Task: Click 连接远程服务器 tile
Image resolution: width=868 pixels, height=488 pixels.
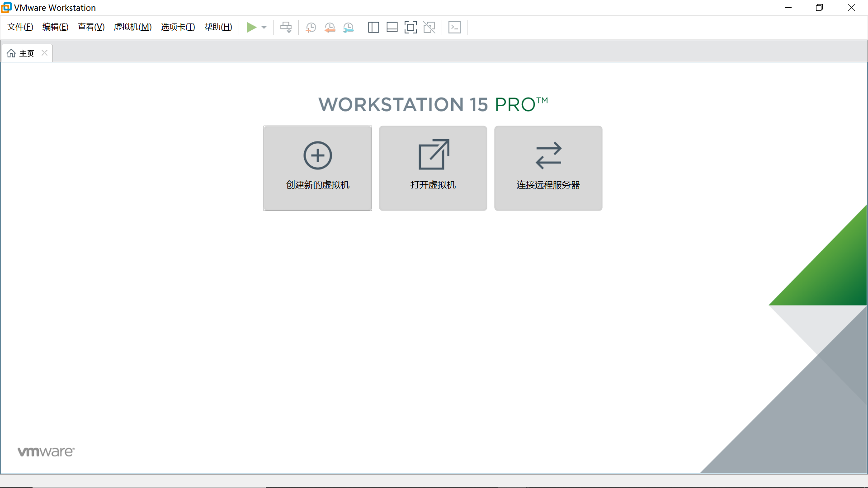Action: click(548, 168)
